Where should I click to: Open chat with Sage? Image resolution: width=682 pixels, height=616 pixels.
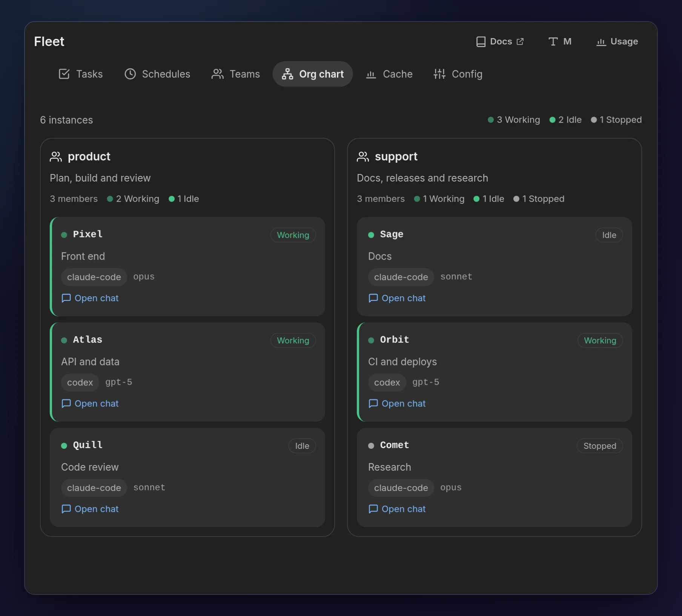tap(397, 298)
